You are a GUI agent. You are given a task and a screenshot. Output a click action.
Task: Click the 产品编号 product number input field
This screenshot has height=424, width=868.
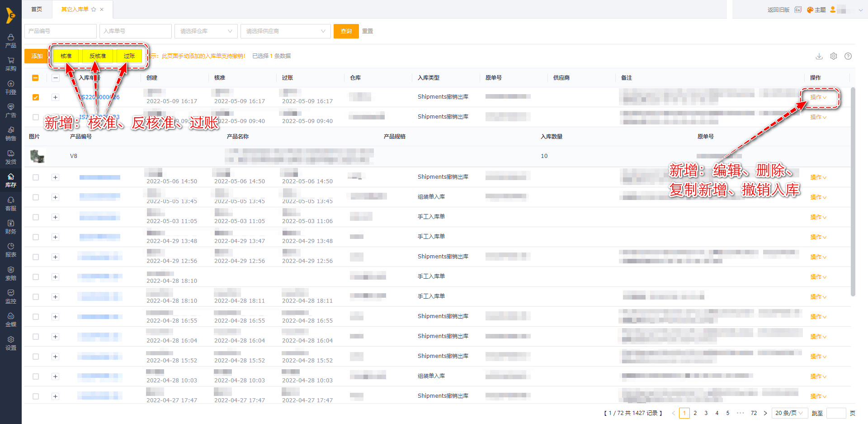(x=60, y=31)
